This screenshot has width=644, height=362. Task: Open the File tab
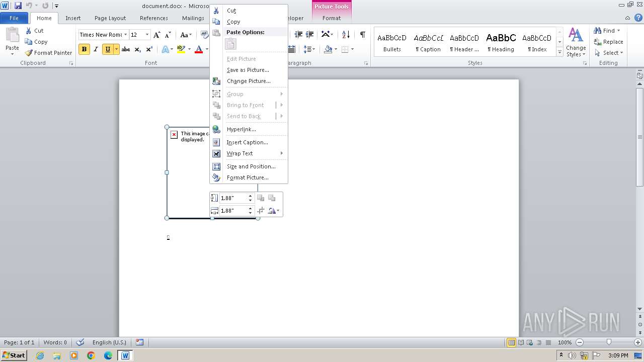(x=14, y=18)
